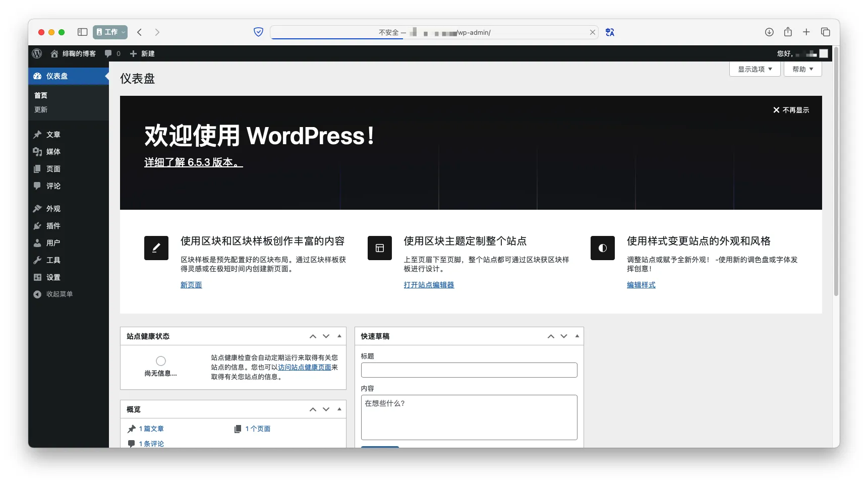Click the WordPress logo in admin bar

point(37,53)
